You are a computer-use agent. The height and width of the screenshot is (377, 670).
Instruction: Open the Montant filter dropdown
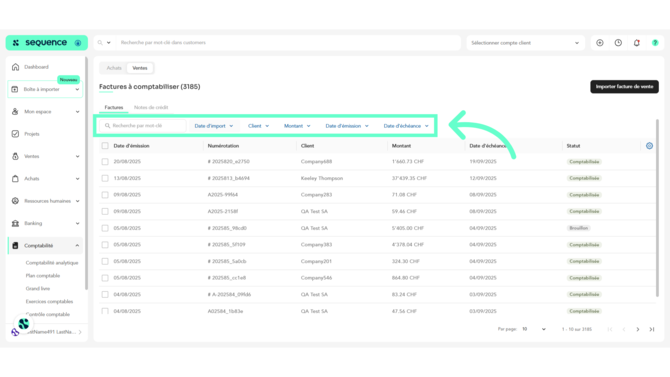click(x=297, y=126)
